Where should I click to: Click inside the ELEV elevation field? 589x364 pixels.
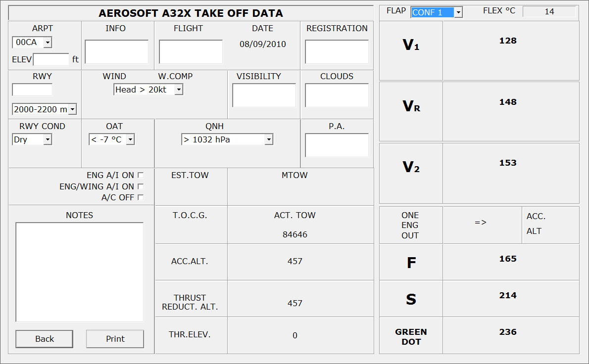[x=51, y=59]
